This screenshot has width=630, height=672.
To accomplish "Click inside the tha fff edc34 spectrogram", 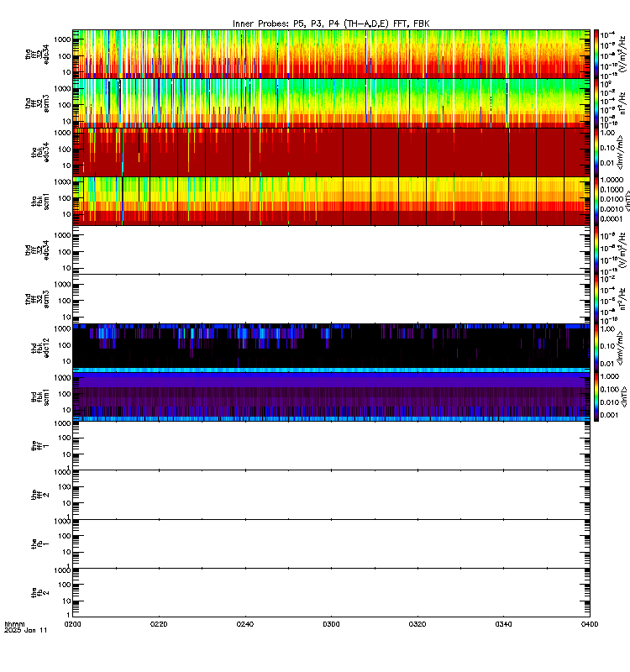I will 331,54.
